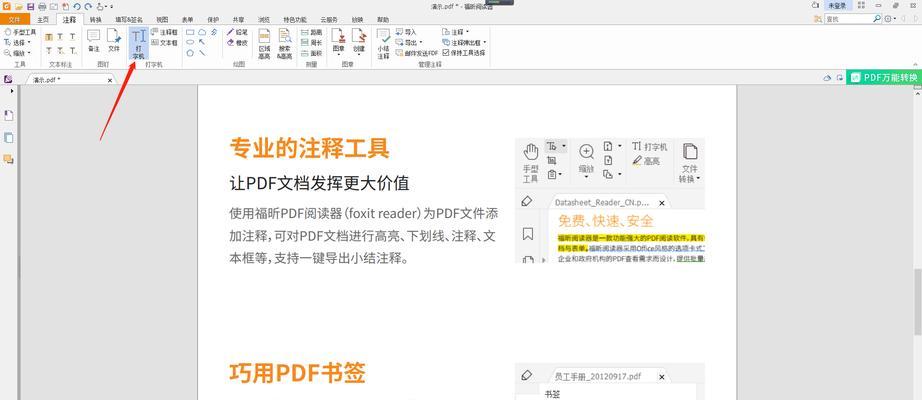Click 导入 to import comments

406,32
